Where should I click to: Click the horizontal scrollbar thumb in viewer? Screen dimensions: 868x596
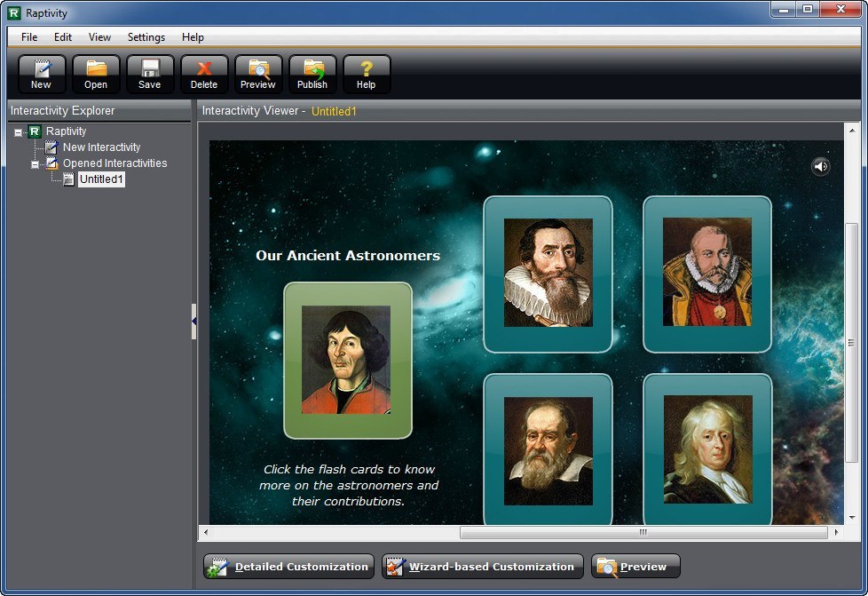click(x=643, y=532)
